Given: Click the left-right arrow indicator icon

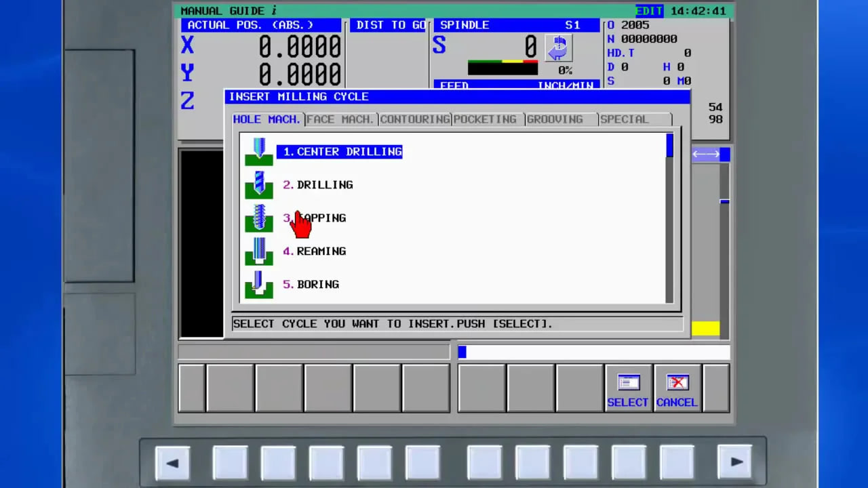Looking at the screenshot, I should (706, 155).
